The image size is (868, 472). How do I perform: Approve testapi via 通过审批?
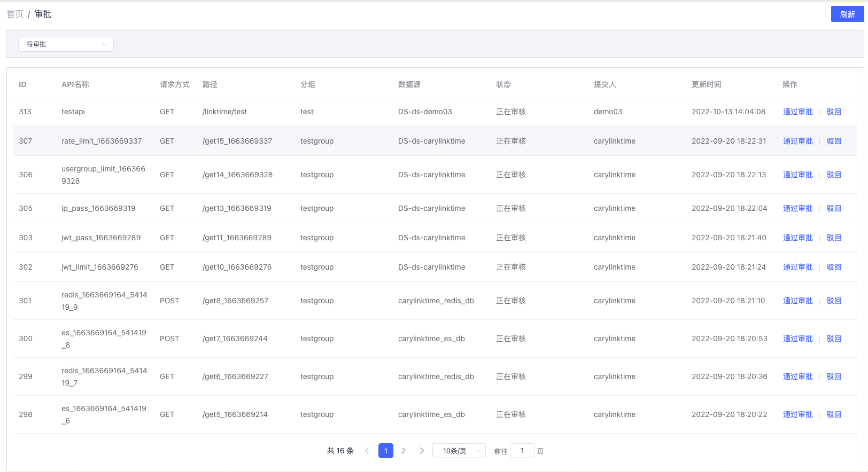(x=797, y=112)
